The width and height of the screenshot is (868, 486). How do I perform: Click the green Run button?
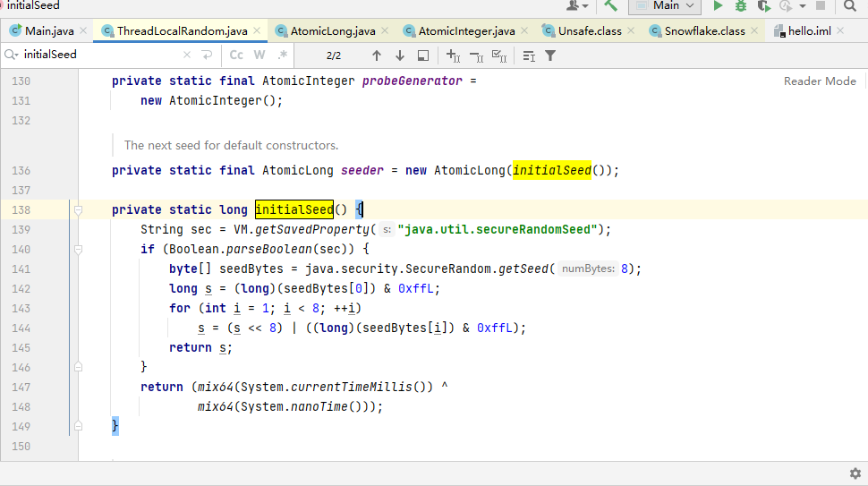tap(718, 5)
